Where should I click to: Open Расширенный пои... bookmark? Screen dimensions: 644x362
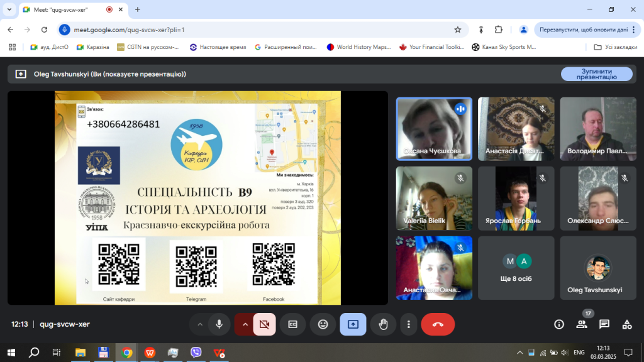[x=286, y=47]
